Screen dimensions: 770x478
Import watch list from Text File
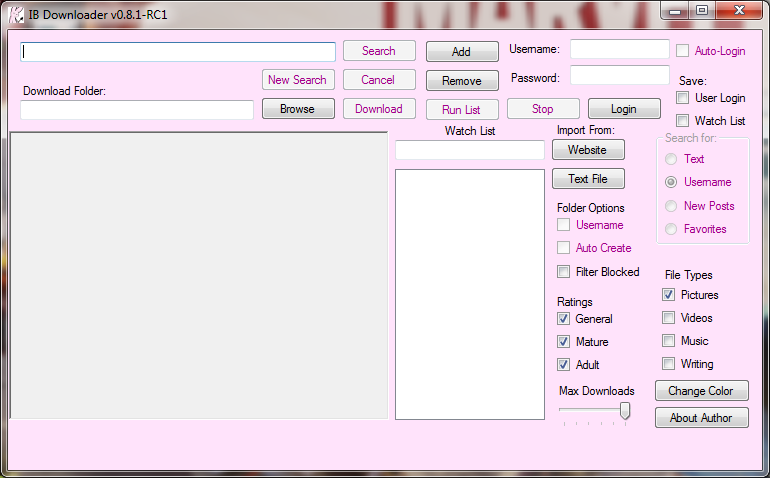[588, 179]
